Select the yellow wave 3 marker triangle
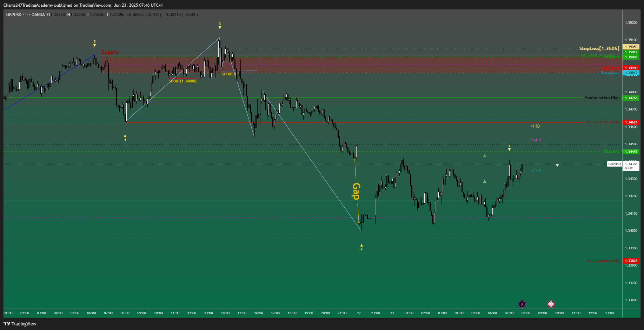This screenshot has height=330, width=644. (220, 27)
